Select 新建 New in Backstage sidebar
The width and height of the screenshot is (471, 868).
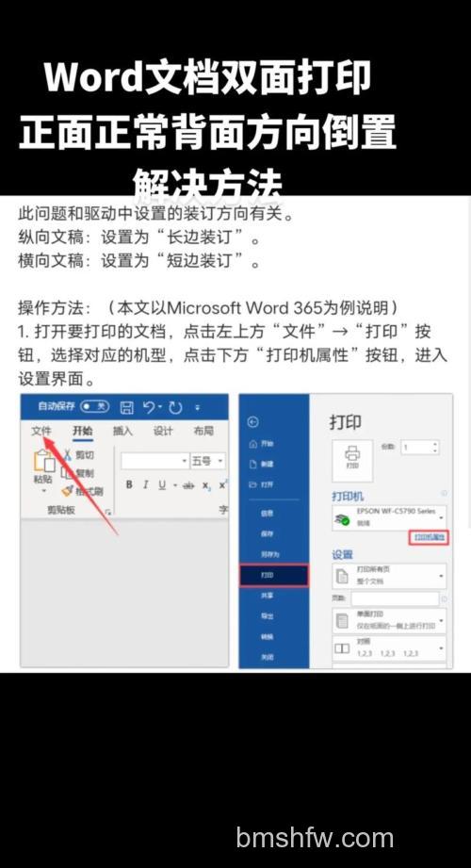[x=262, y=465]
